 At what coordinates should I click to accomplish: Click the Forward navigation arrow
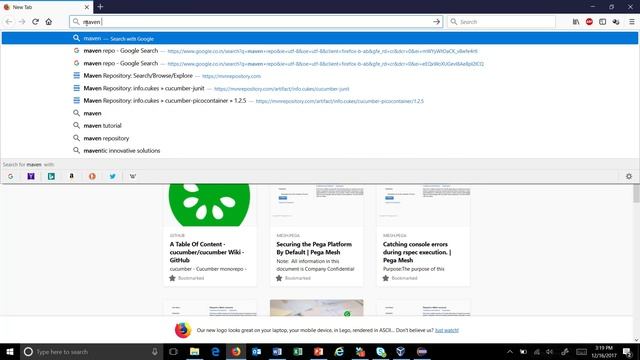(x=22, y=22)
